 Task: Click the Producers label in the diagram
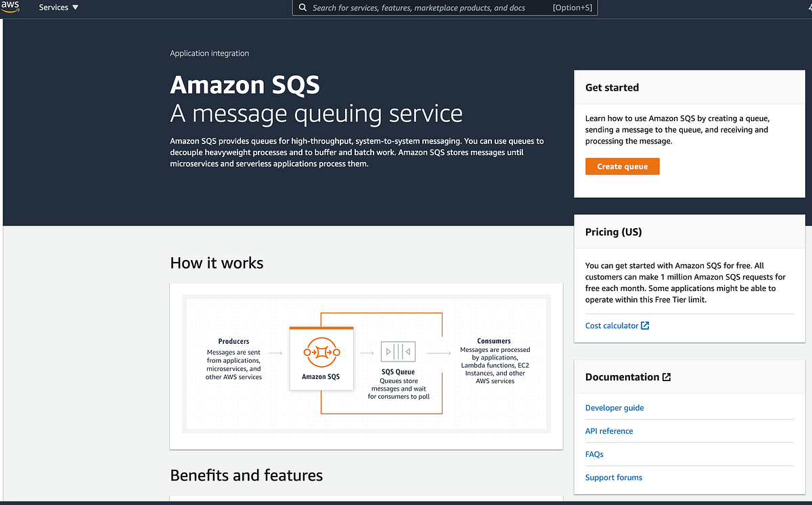pyautogui.click(x=233, y=341)
